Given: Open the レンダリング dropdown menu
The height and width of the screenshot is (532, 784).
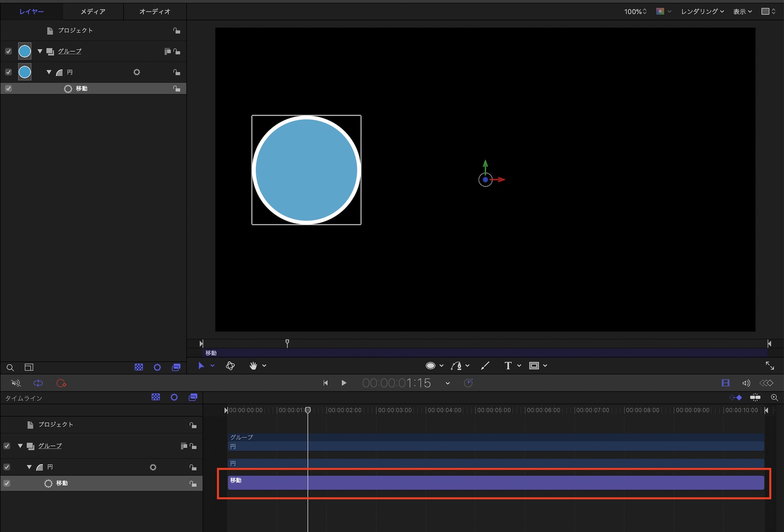Looking at the screenshot, I should coord(702,11).
